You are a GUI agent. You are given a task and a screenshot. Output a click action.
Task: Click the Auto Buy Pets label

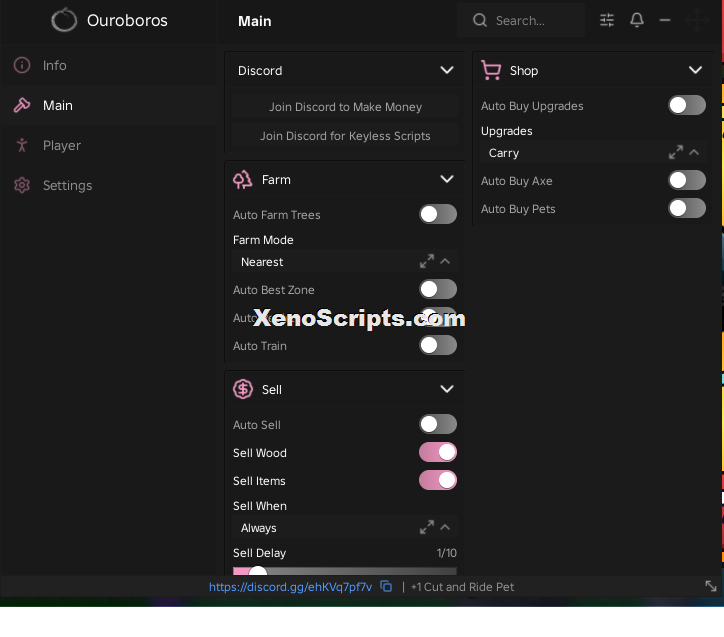point(518,209)
